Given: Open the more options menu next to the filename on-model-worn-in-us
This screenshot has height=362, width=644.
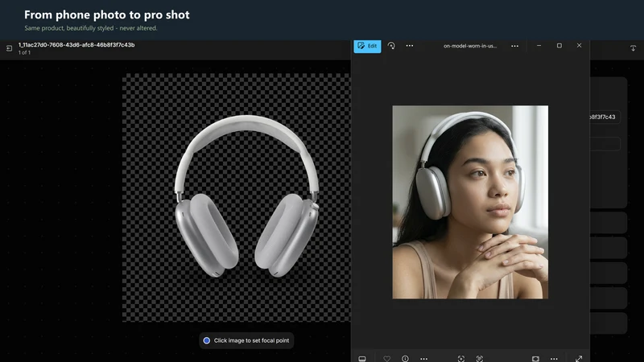Looking at the screenshot, I should (514, 46).
